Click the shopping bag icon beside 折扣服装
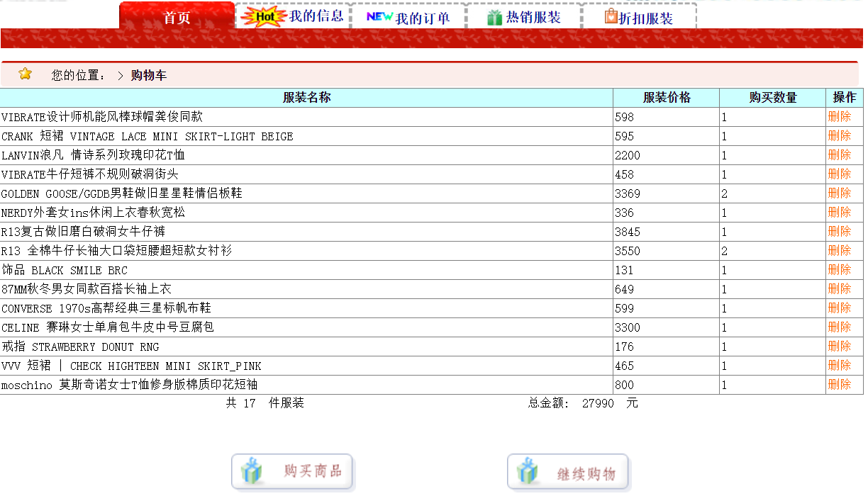The image size is (868, 501). coord(611,16)
